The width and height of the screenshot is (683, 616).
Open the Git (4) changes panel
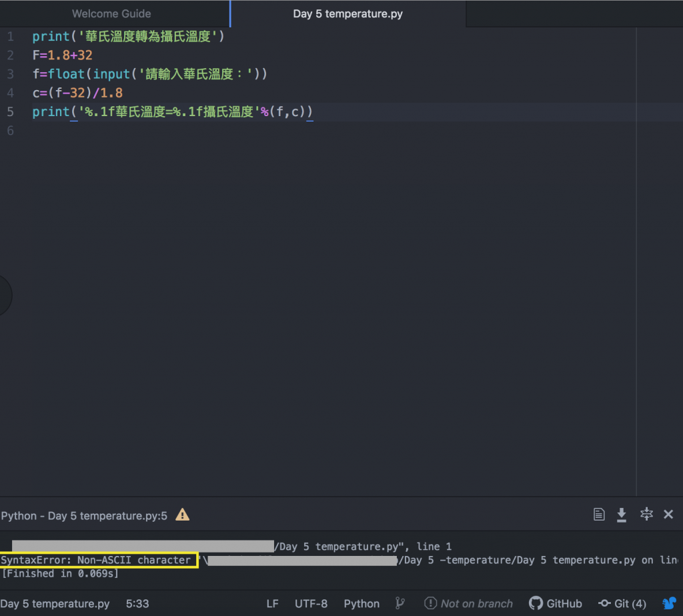click(x=622, y=603)
